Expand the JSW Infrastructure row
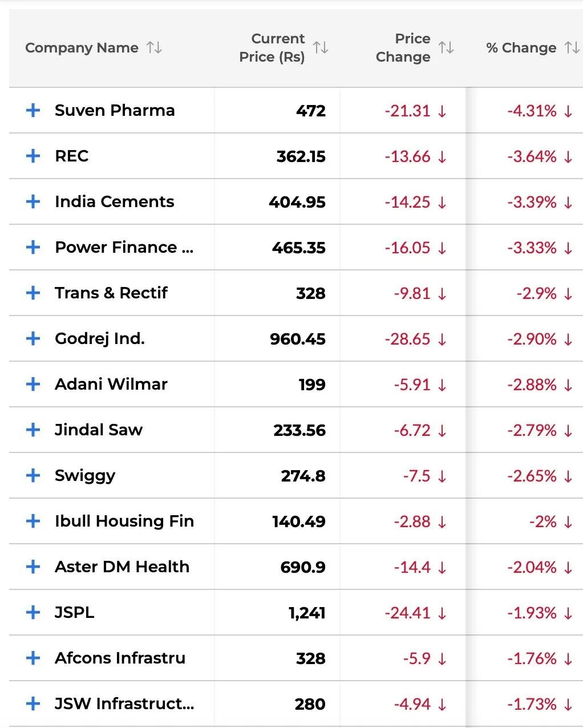 (33, 704)
